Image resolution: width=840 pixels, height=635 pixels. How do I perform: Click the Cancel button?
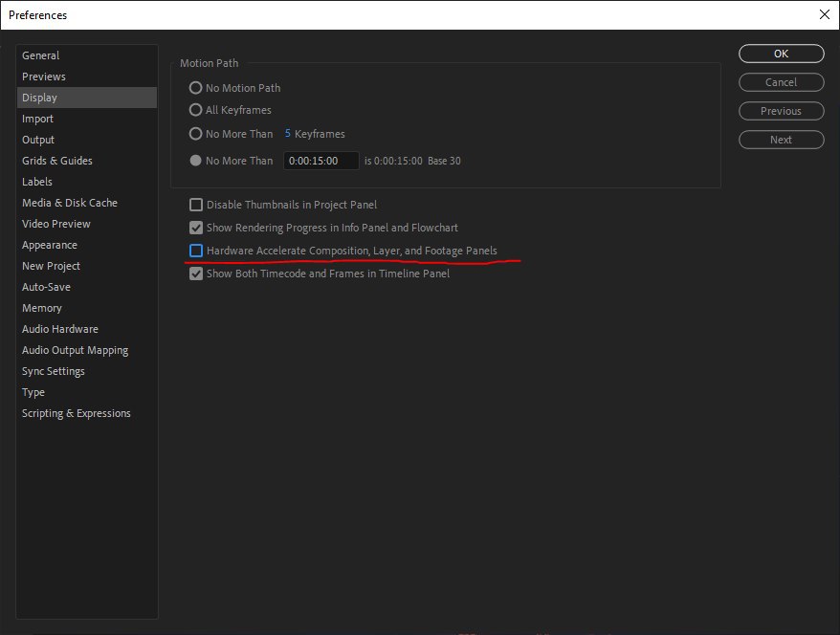pyautogui.click(x=781, y=82)
